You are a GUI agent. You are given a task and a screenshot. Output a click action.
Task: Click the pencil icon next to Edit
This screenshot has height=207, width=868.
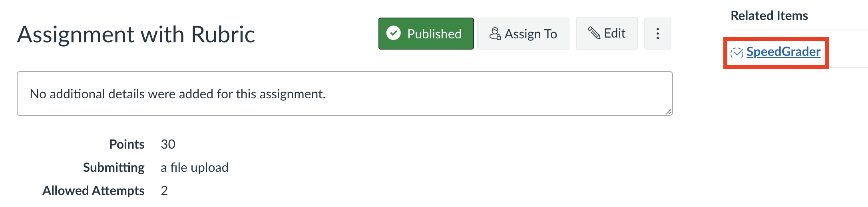pyautogui.click(x=594, y=33)
